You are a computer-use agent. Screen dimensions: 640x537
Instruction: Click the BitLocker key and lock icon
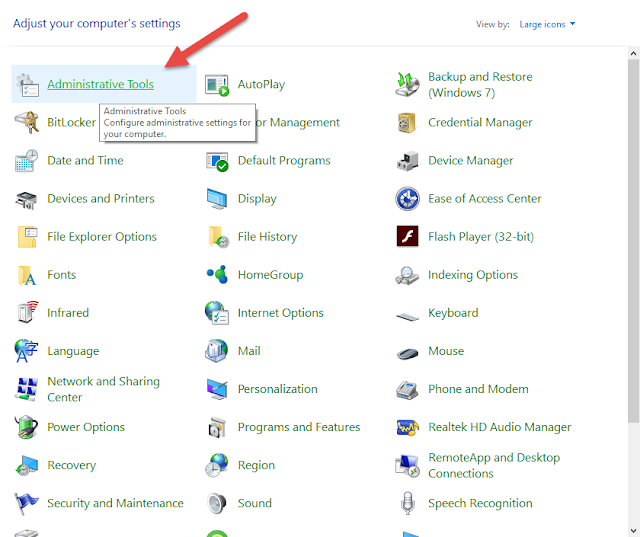pos(27,122)
